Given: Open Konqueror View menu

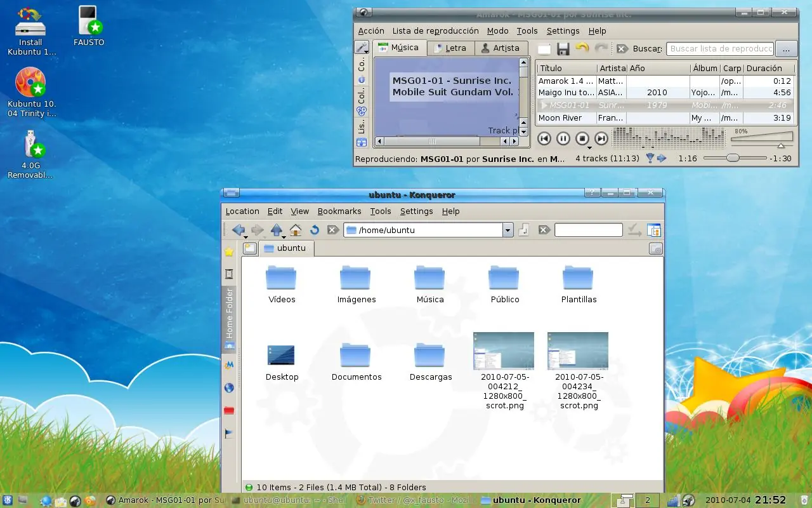Looking at the screenshot, I should pyautogui.click(x=299, y=211).
